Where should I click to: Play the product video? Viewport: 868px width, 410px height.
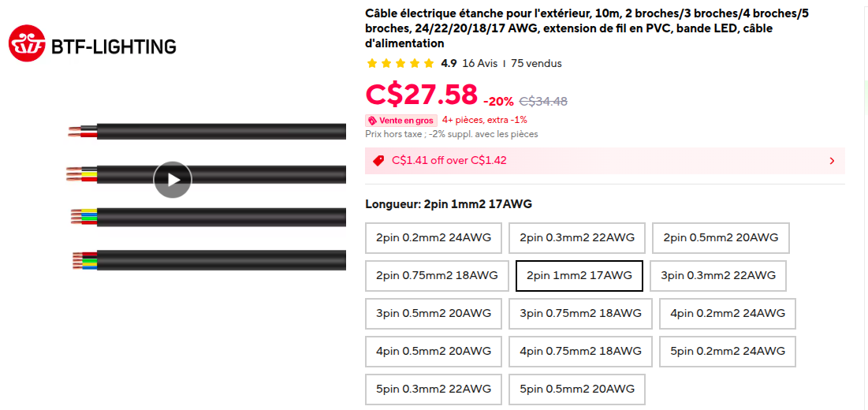(x=173, y=180)
